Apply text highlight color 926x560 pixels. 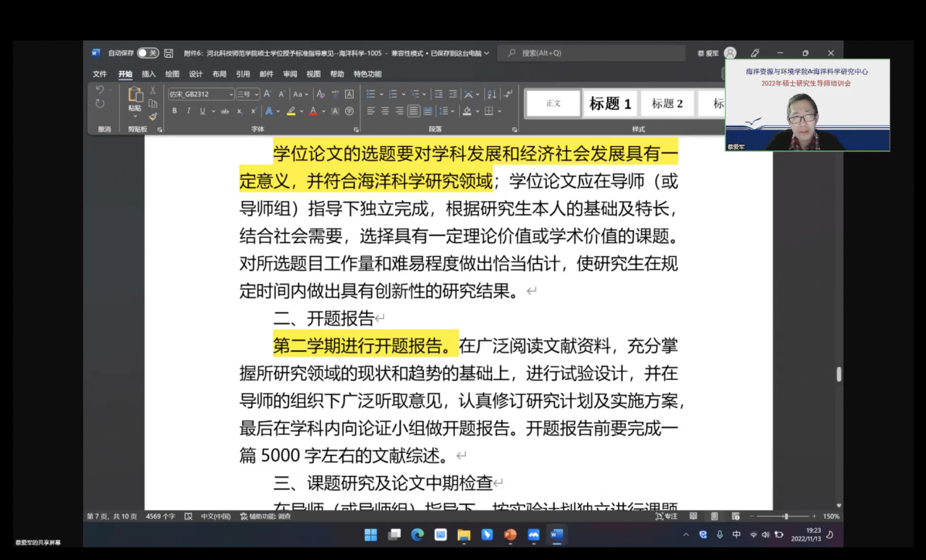(x=291, y=111)
